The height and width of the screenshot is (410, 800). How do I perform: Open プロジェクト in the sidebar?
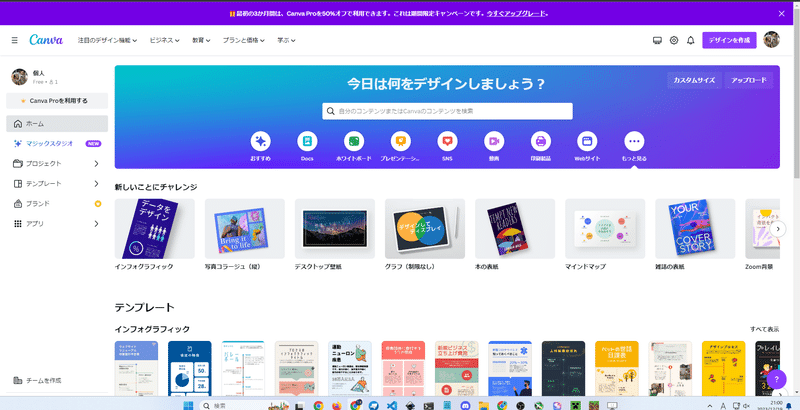click(x=57, y=164)
